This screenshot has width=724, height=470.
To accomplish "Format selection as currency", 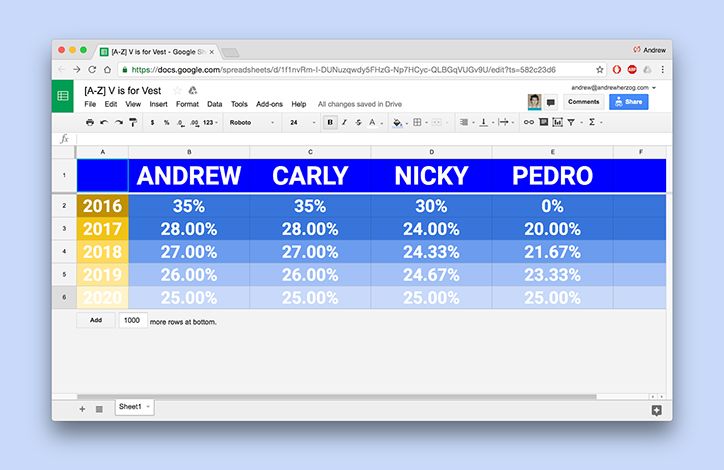I will (152, 122).
